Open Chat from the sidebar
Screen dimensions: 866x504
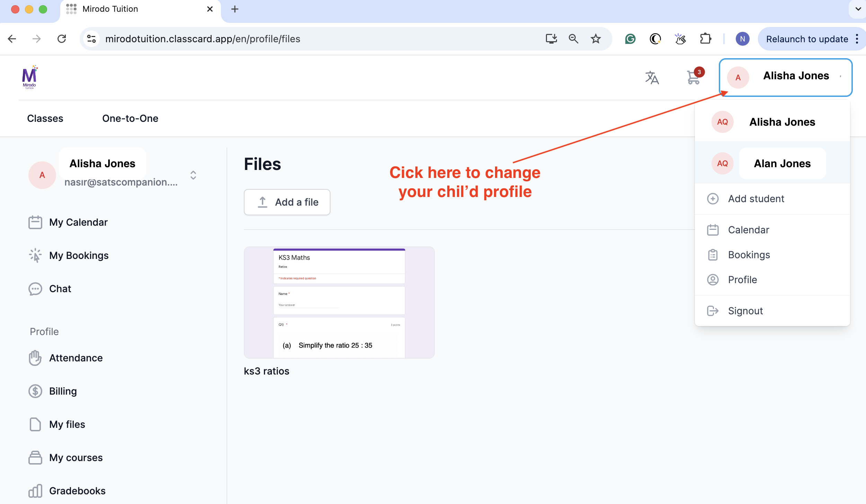tap(60, 289)
